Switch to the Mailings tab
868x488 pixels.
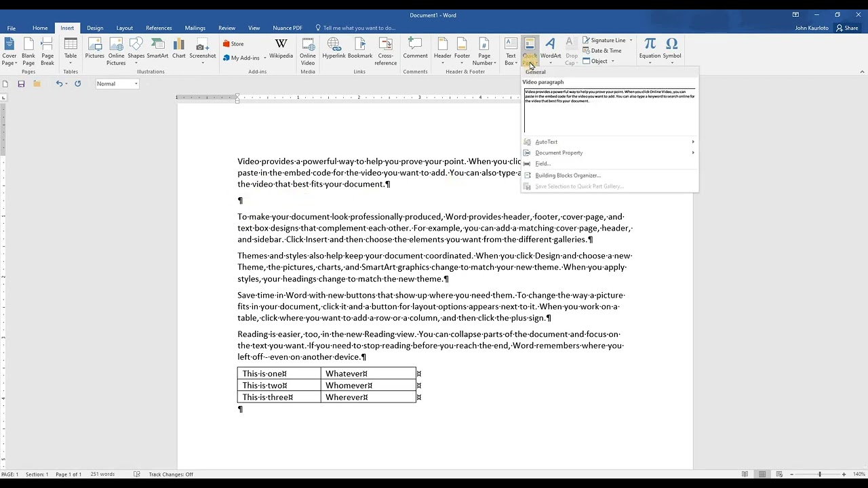195,28
